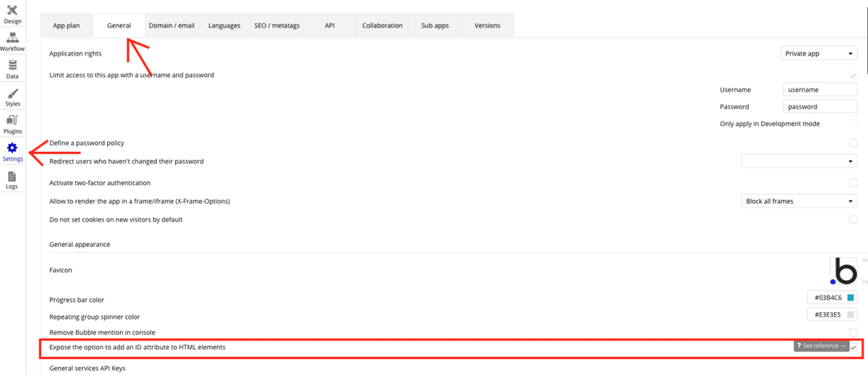Viewport: 868px width, 375px height.
Task: Click repeating group spinner color swatch
Action: coord(851,315)
